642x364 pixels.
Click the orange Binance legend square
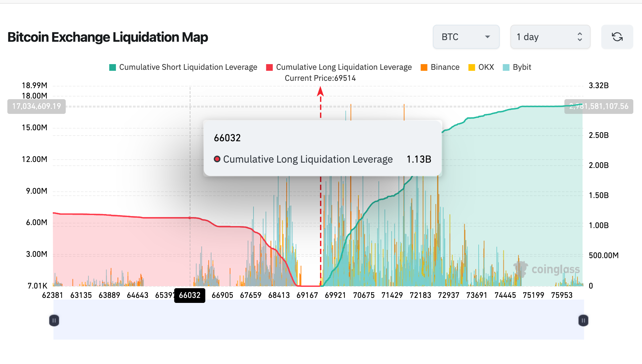tap(424, 67)
